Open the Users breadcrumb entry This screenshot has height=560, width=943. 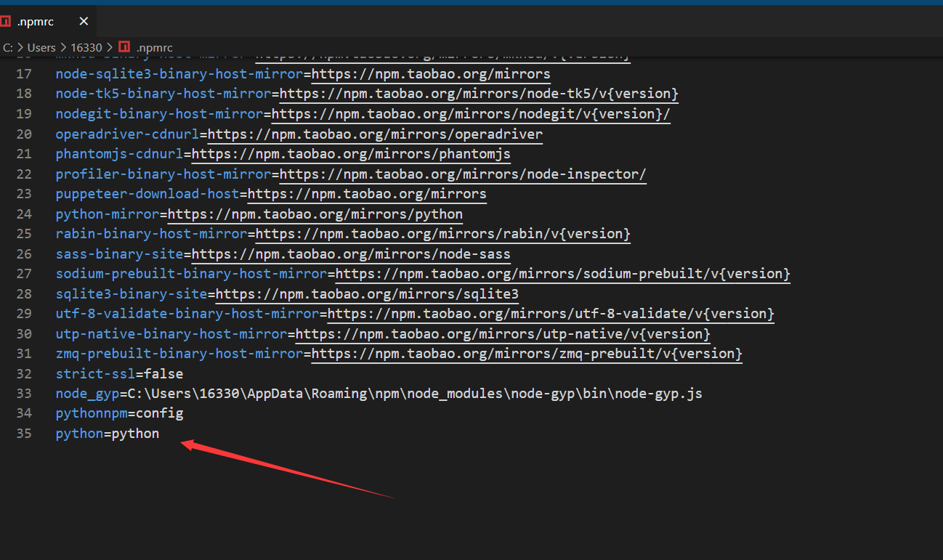[41, 47]
